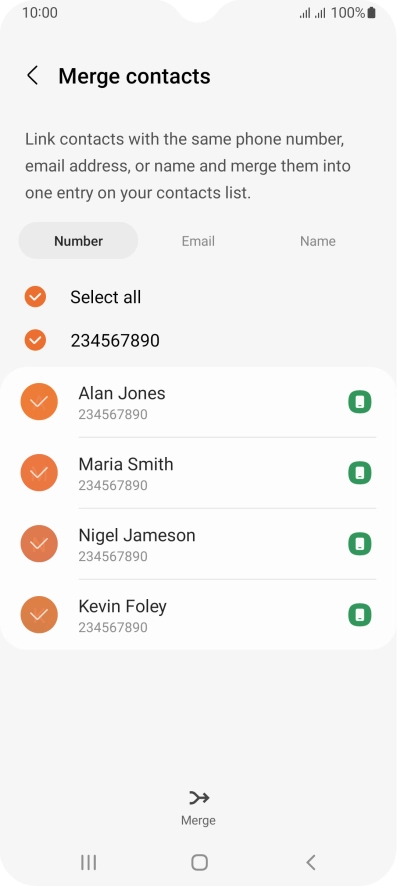
Task: Uncheck the Select all checkbox
Action: 35,297
